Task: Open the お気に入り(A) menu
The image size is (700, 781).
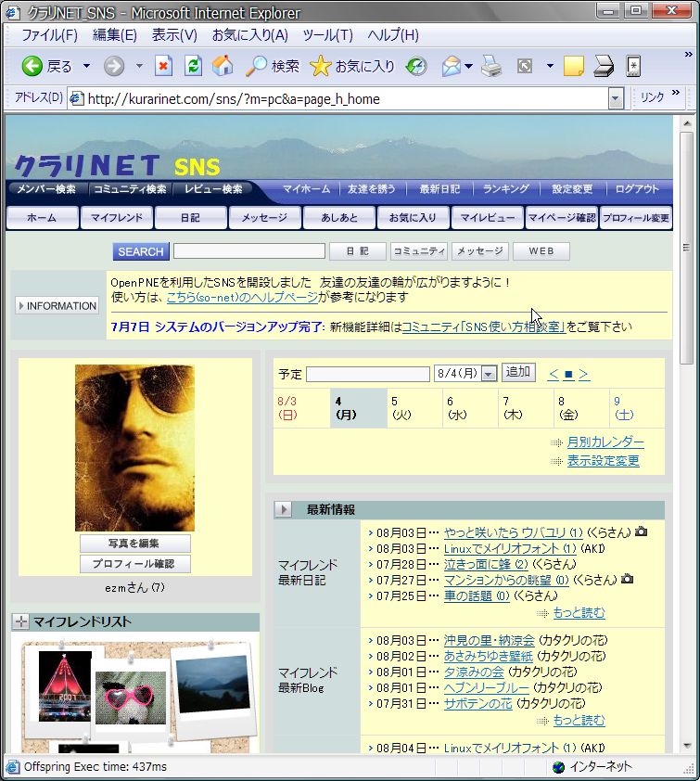Action: pyautogui.click(x=250, y=35)
